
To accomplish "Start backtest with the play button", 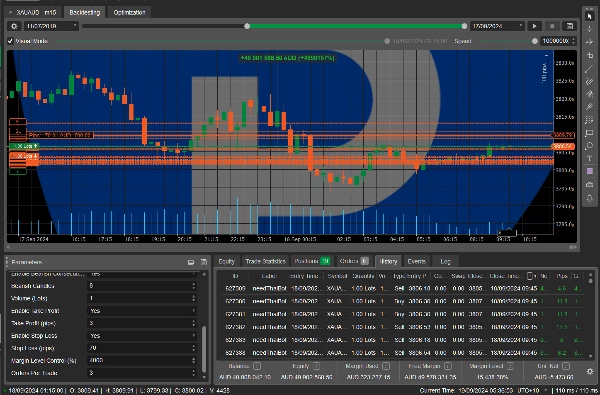I will tap(534, 26).
